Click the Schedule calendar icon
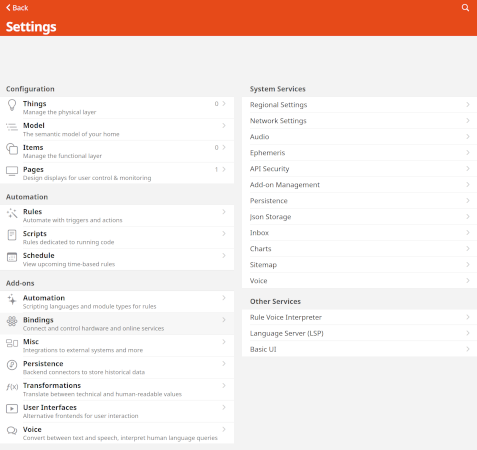477x450 pixels. (x=12, y=257)
